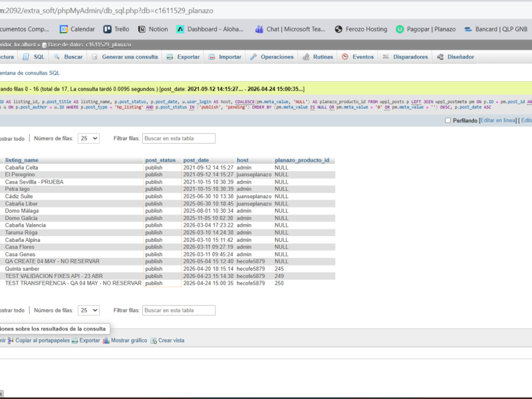Click the Mostrar gráfico chart icon
This screenshot has width=532, height=399.
coord(106,340)
